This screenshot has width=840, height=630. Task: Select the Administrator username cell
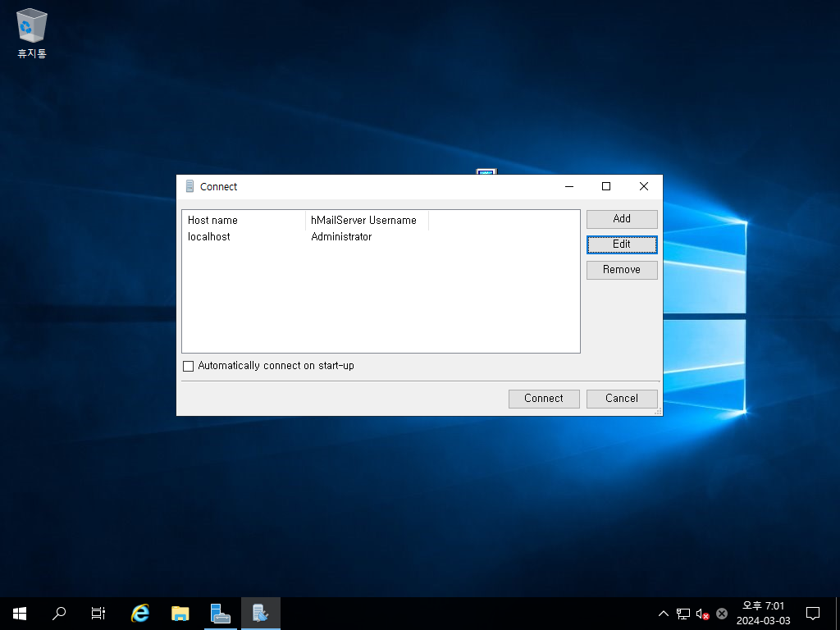point(341,237)
